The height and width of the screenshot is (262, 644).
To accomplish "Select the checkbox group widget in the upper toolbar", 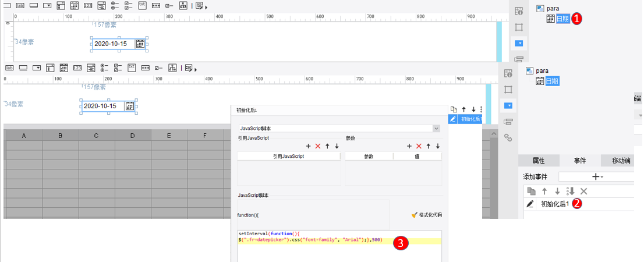I will (x=129, y=5).
